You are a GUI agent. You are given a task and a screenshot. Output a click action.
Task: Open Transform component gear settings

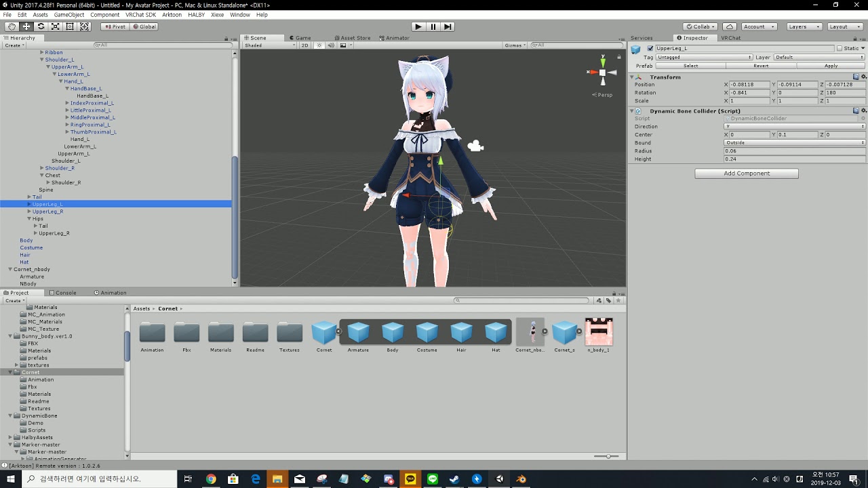[863, 77]
